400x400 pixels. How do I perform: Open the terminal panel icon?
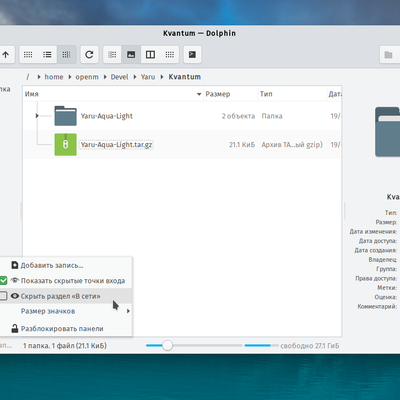[192, 55]
